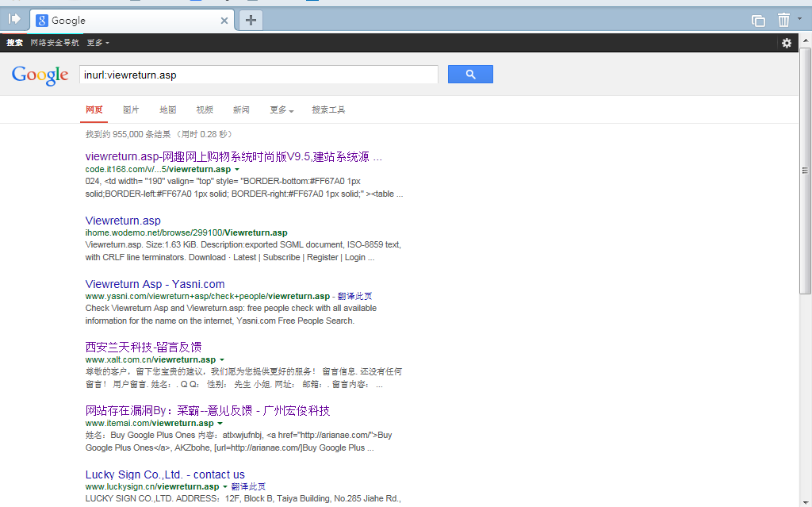
Task: Open the Viewreturn.asp wodemo result
Action: coord(123,221)
